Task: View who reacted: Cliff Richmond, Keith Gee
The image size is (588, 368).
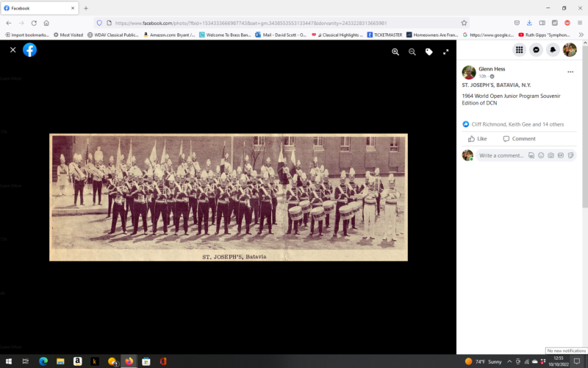Action: pyautogui.click(x=517, y=124)
